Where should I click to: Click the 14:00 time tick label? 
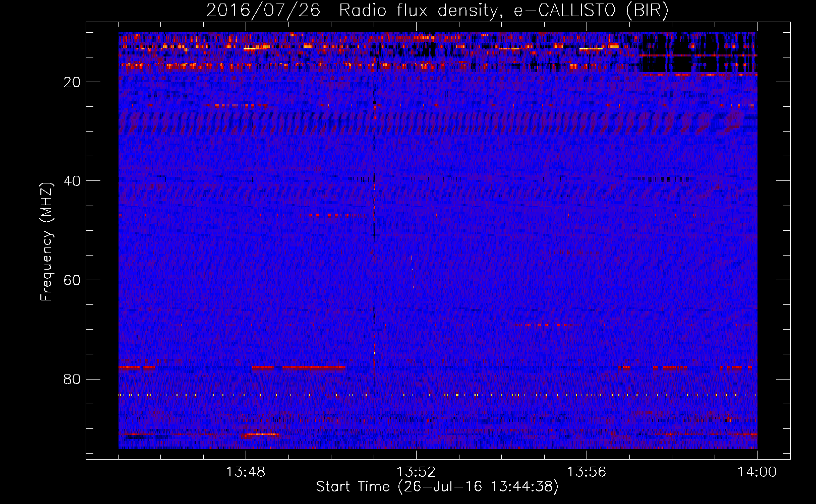(757, 472)
